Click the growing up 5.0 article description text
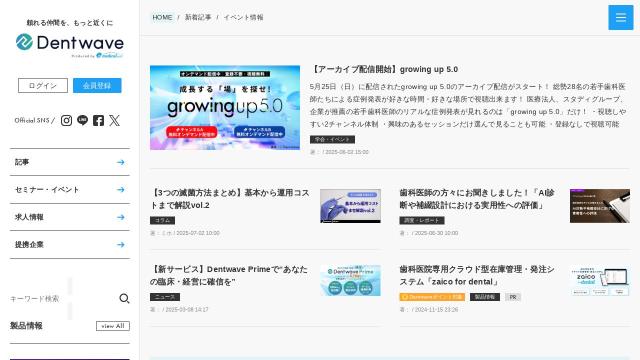This screenshot has height=360, width=640. coord(468,105)
